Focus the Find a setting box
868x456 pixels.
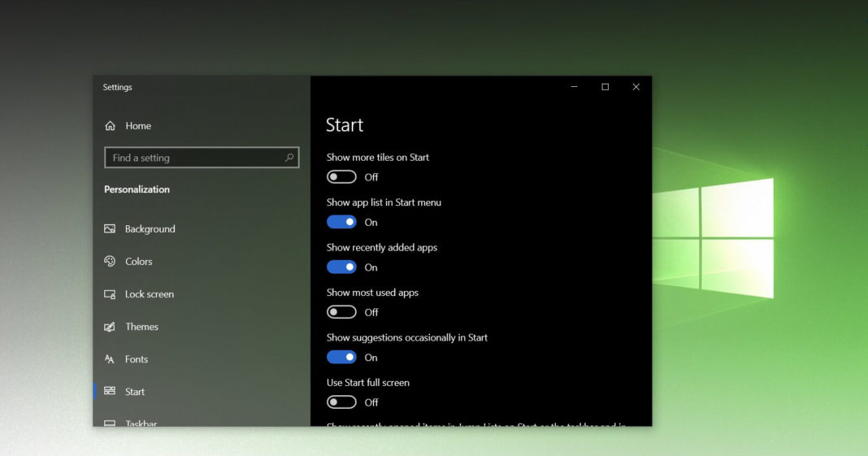click(x=202, y=158)
